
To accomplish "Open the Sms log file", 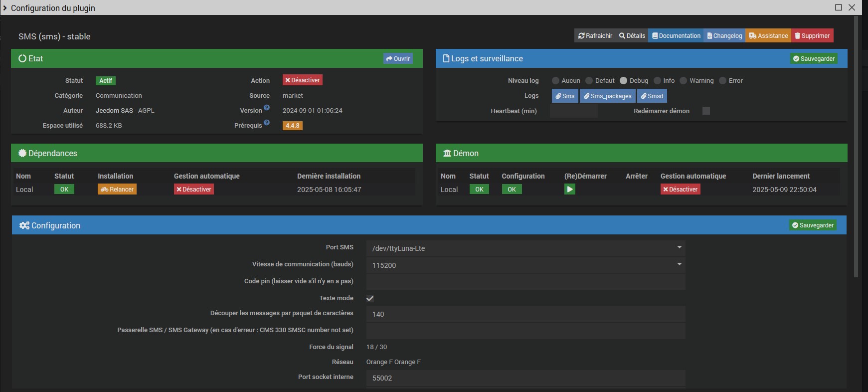I will (x=565, y=96).
